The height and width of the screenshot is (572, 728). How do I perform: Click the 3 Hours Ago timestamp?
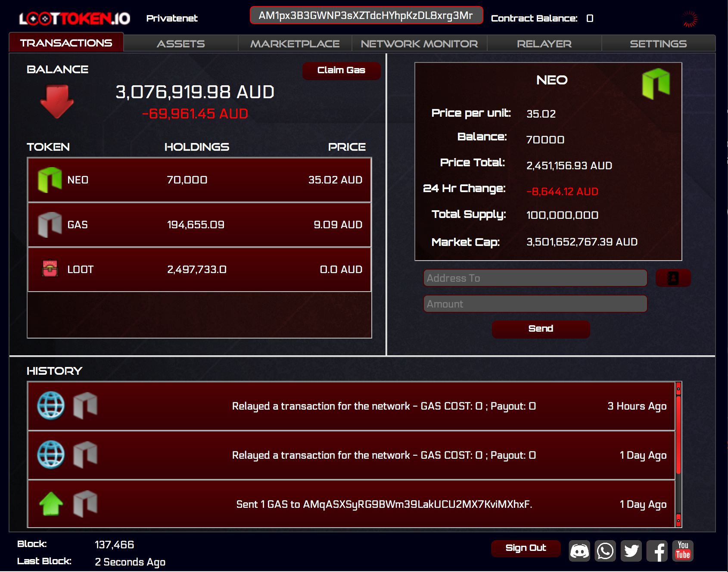click(x=637, y=406)
